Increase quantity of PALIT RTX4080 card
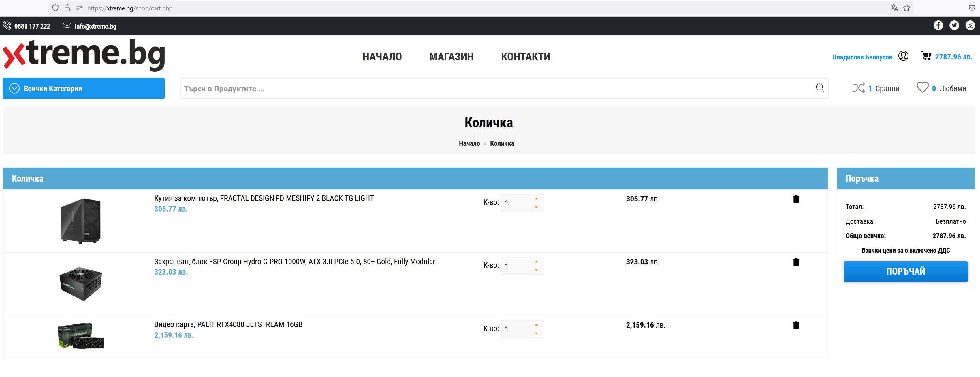The width and height of the screenshot is (980, 377). [x=536, y=325]
